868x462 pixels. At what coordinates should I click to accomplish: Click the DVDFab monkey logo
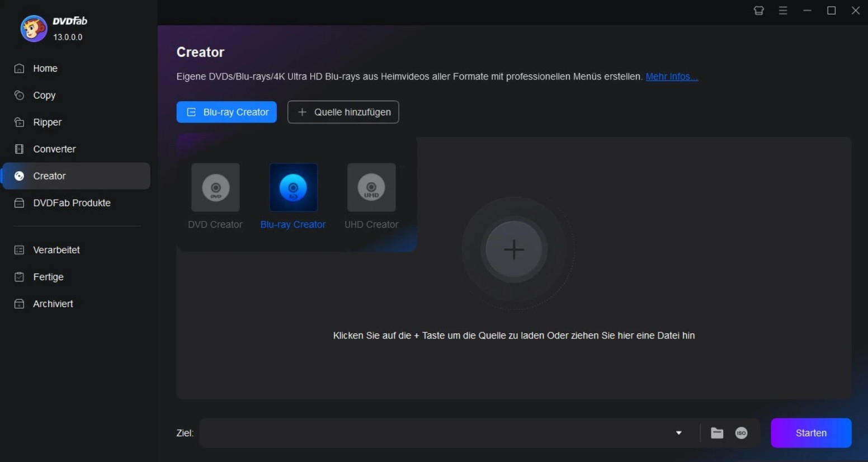34,29
